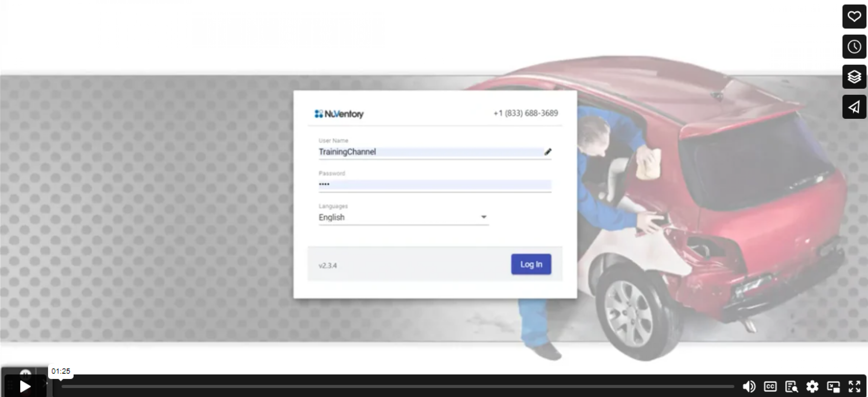Click the layers stack icon

tap(854, 76)
